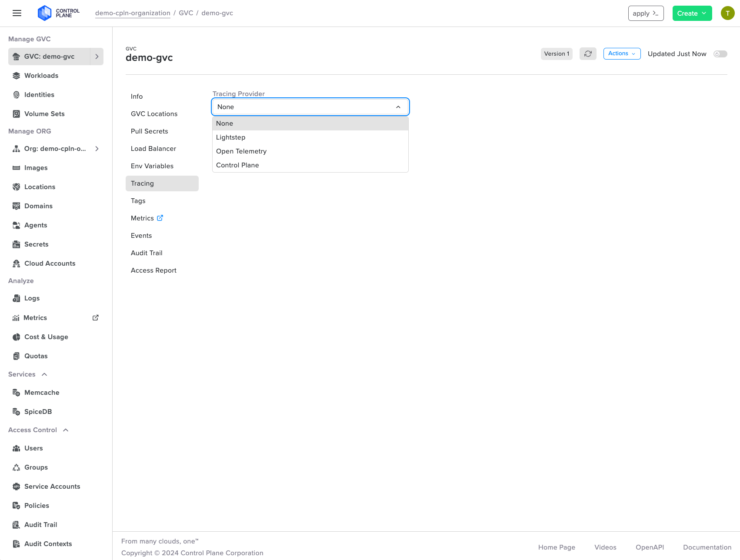Switch to the Pull Secrets section
This screenshot has width=740, height=560.
(x=150, y=131)
